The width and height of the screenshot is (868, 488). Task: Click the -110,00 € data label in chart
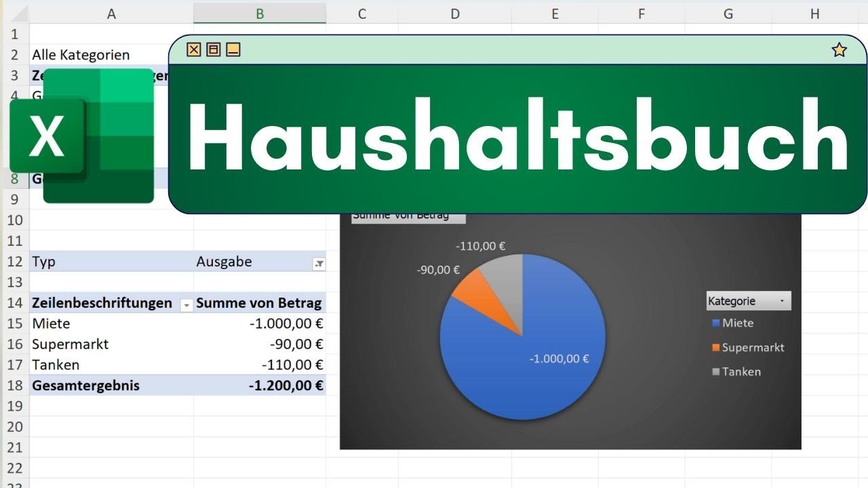pyautogui.click(x=481, y=246)
